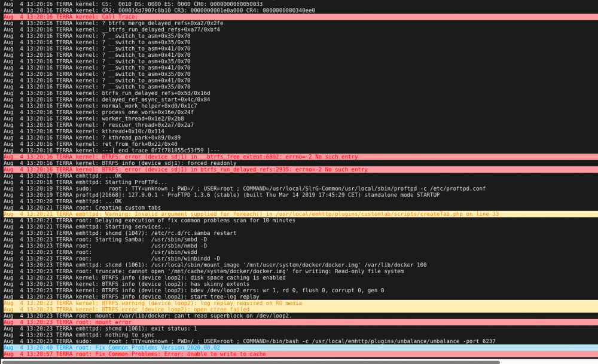Click the sudo proftpd.conf command line
Screen dimensions: 598x364
pos(245,189)
